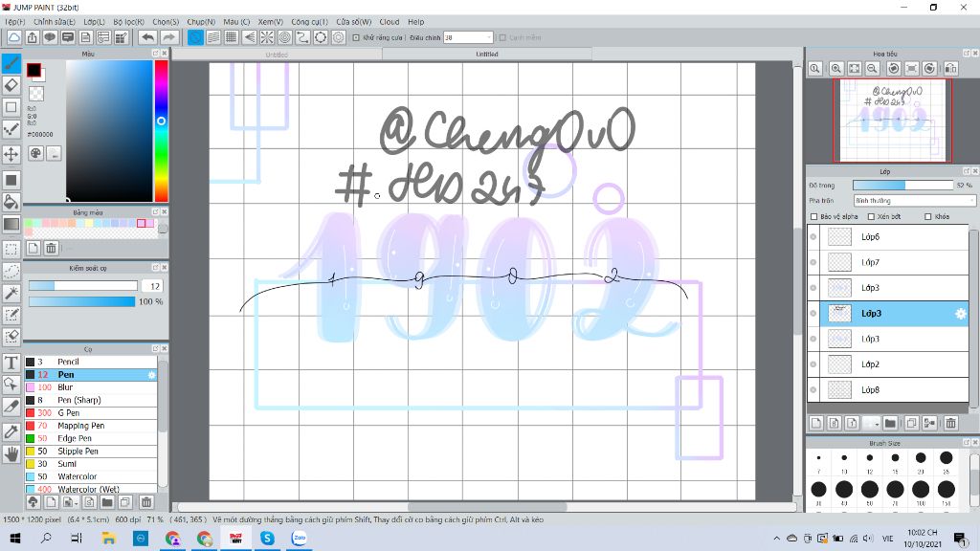
Task: Turn off the active snap guide button
Action: click(195, 37)
